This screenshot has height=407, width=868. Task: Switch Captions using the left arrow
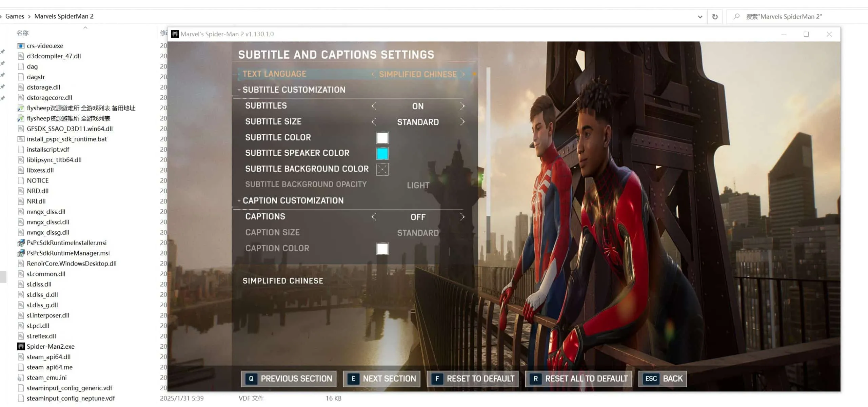pos(374,217)
